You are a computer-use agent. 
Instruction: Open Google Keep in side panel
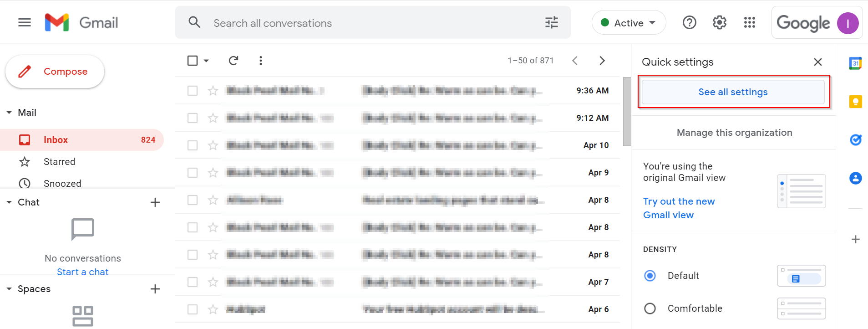tap(855, 102)
